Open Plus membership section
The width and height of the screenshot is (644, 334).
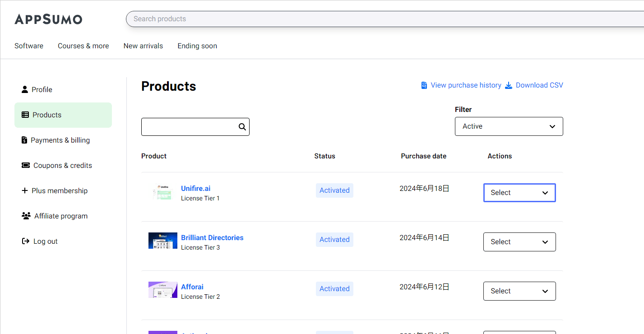pyautogui.click(x=59, y=191)
